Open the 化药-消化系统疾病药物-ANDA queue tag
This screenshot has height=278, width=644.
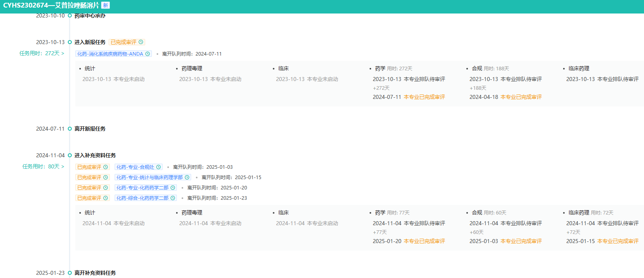pyautogui.click(x=110, y=54)
